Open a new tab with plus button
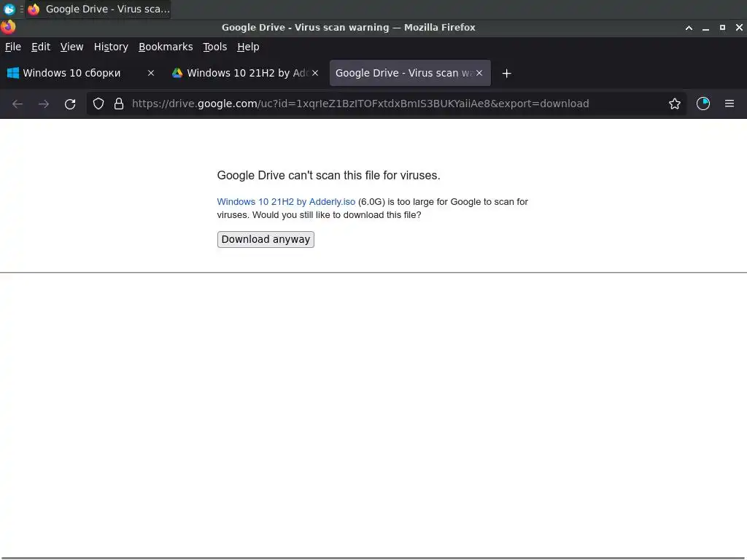Viewport: 747px width, 560px height. pos(506,74)
